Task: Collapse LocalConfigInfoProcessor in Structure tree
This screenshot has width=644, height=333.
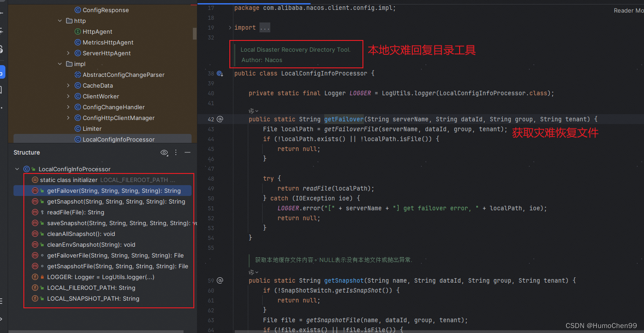Action: coord(17,169)
